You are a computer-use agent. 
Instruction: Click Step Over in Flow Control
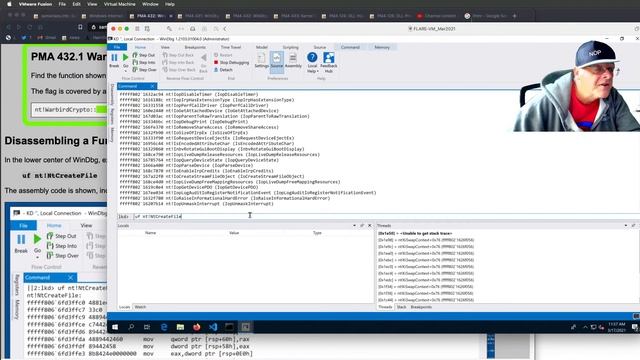click(x=144, y=70)
